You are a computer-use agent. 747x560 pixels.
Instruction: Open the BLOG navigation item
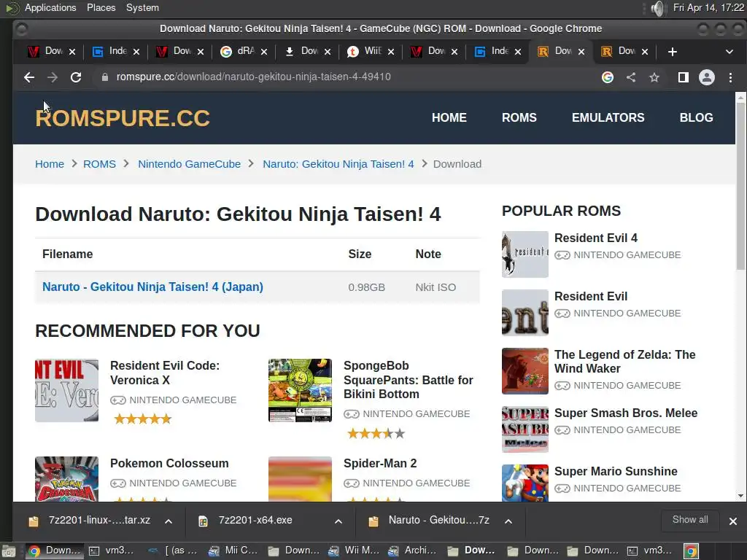696,117
